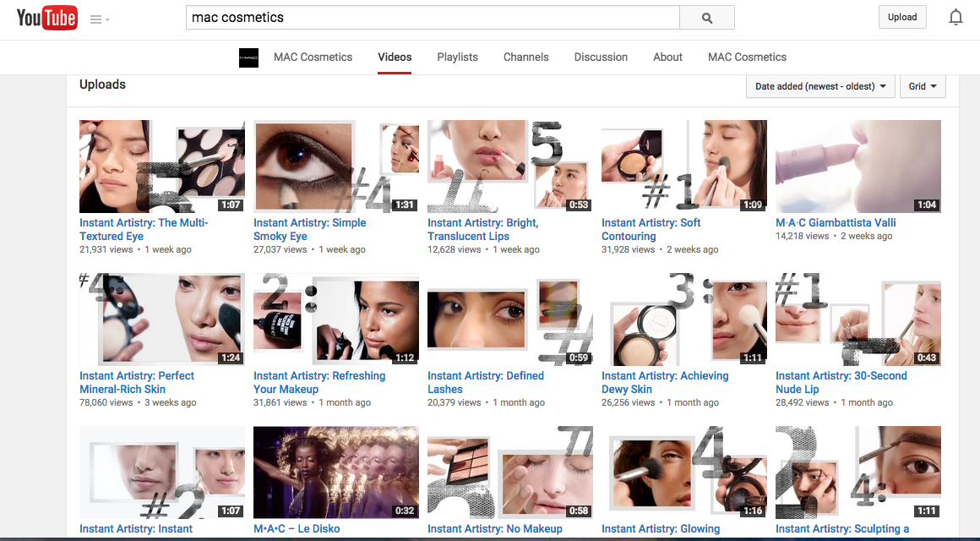Open Instant Artistry: Defined Lashes title
This screenshot has height=541, width=980.
point(486,382)
